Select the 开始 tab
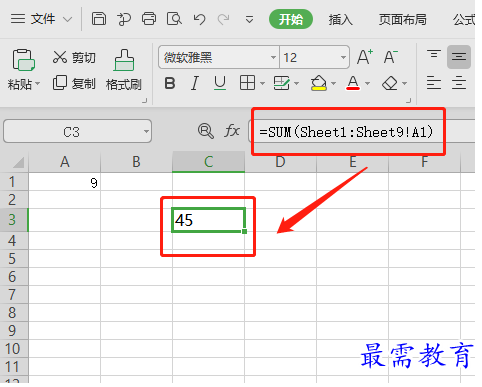This screenshot has height=387, width=482. pos(291,19)
